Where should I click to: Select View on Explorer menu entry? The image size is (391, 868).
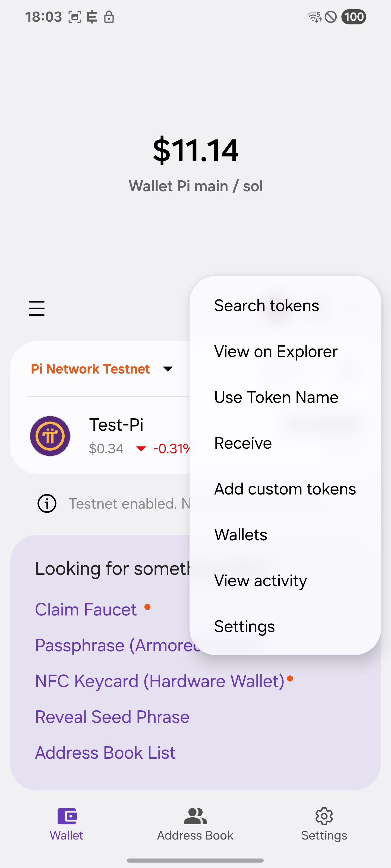(276, 352)
